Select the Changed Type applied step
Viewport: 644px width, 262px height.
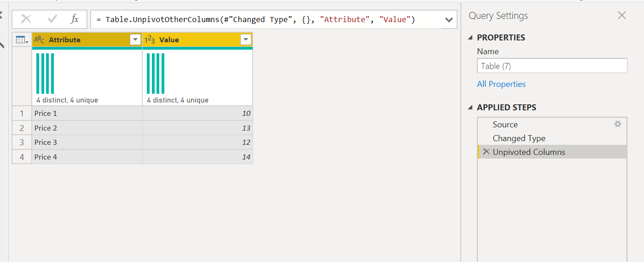[x=552, y=138]
